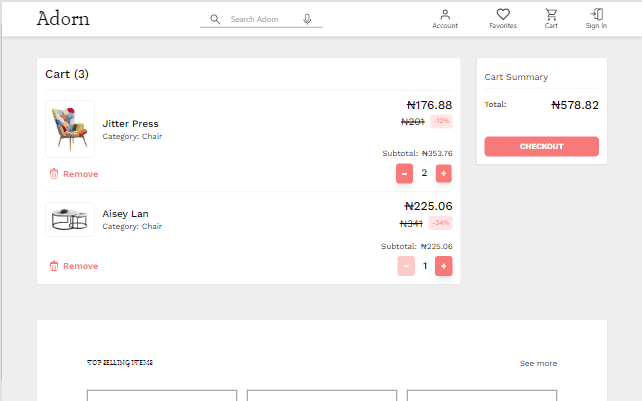Viewport: 642px width, 401px height.
Task: Open Jitter Press chair thumbnail
Action: click(70, 129)
